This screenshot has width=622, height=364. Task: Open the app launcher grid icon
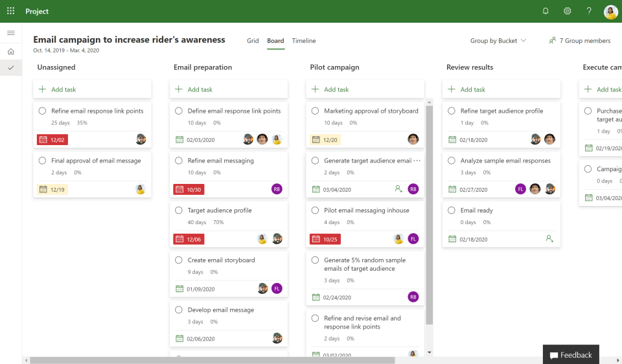11,11
